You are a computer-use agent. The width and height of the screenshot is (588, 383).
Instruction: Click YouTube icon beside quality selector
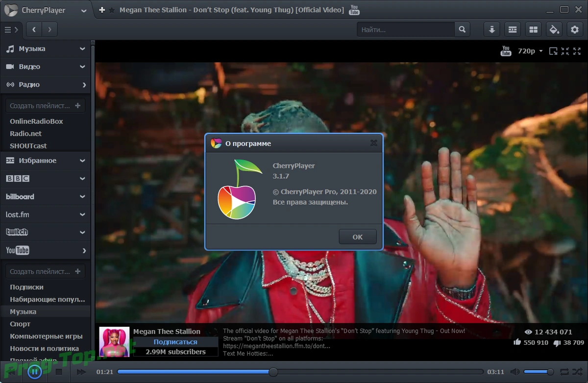(x=506, y=51)
